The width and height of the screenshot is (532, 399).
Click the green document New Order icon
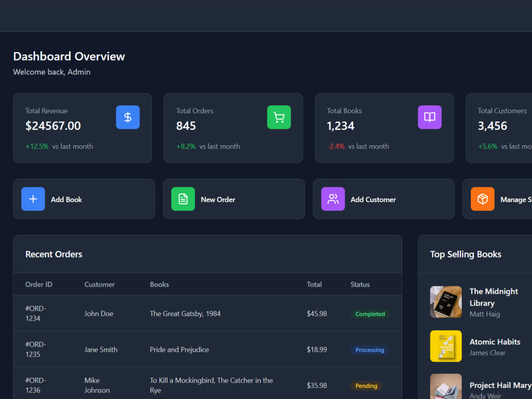tap(183, 199)
